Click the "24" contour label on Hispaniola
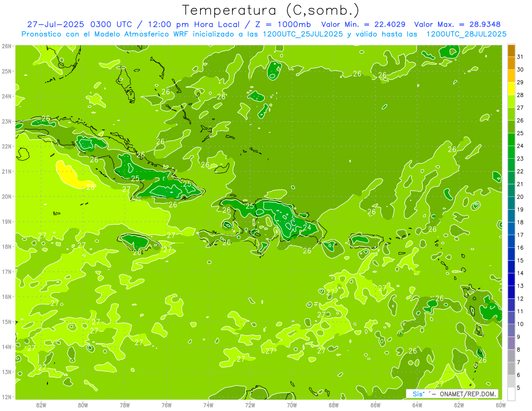This screenshot has width=532, height=411. click(x=307, y=227)
